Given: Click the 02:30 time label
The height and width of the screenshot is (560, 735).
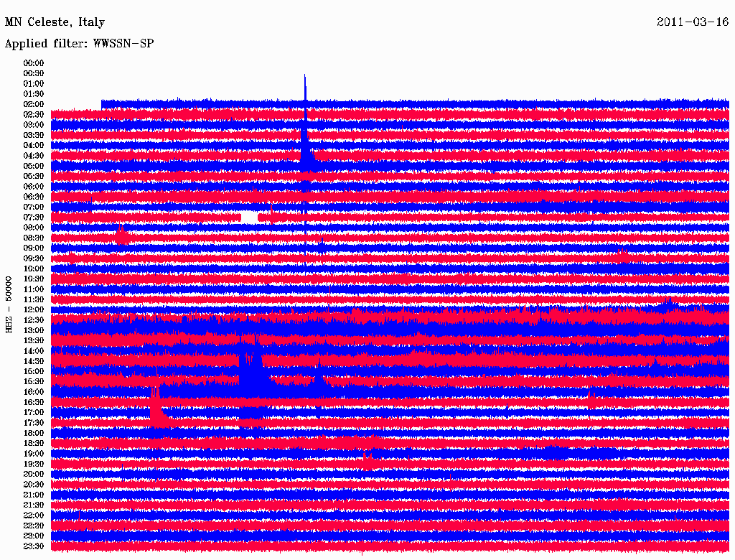Looking at the screenshot, I should coord(33,114).
